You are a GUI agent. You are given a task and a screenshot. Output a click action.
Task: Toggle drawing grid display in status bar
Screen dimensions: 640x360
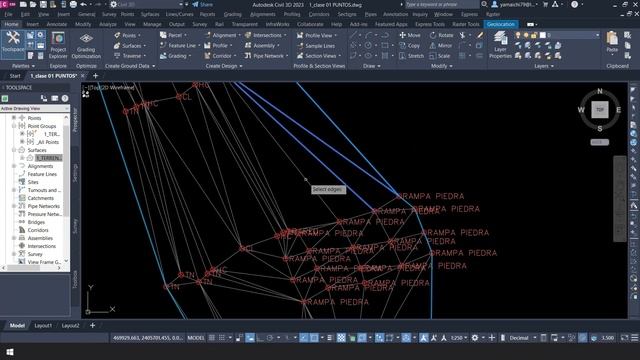(212, 338)
